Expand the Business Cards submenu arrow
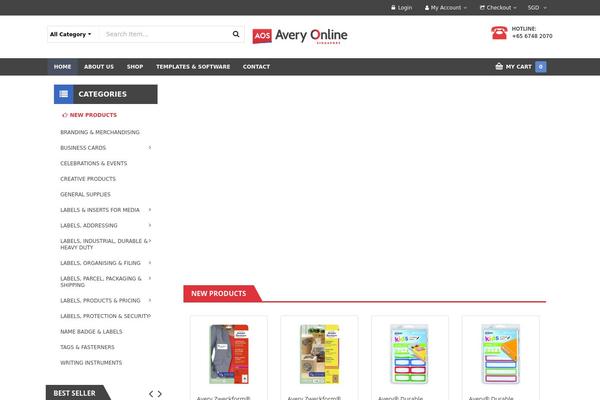Screen dimensions: 600x400 [150, 147]
